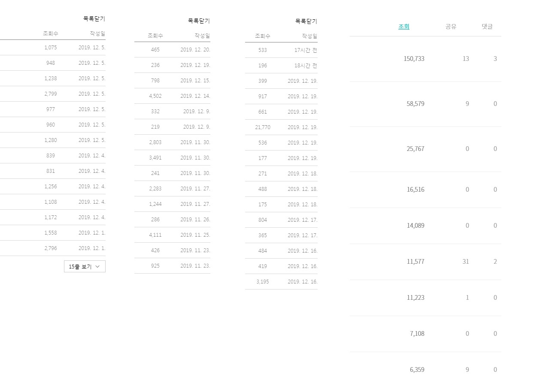Click the comment count 3 on top post

(495, 59)
